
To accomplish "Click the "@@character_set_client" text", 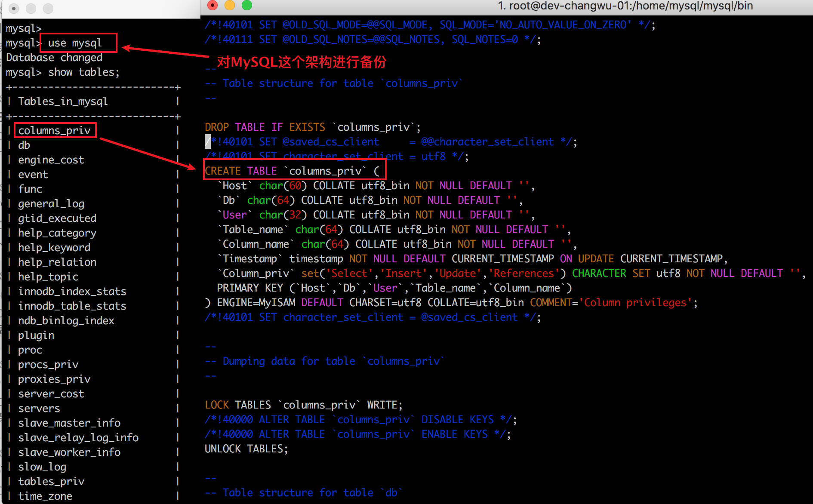I will 487,142.
